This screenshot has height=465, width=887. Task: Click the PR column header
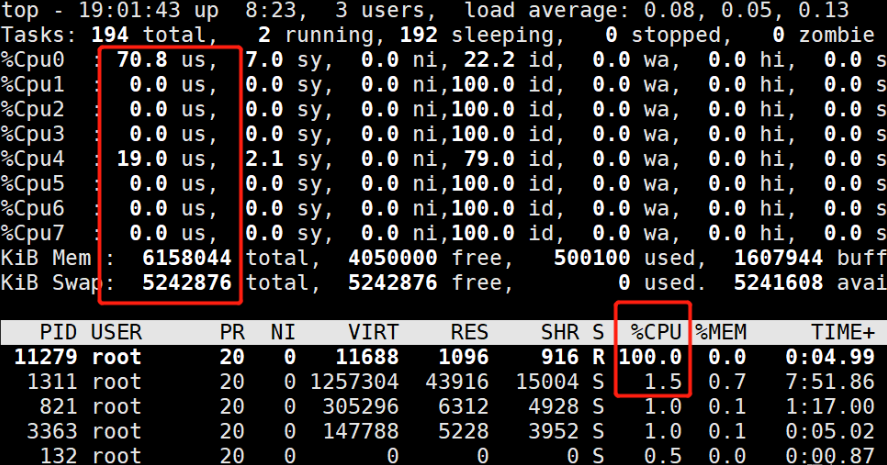232,333
